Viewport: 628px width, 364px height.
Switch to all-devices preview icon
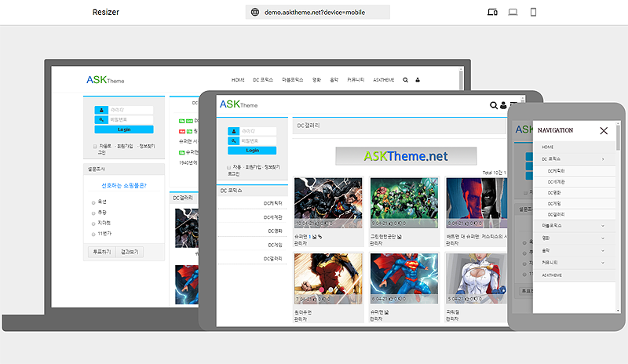(x=493, y=13)
